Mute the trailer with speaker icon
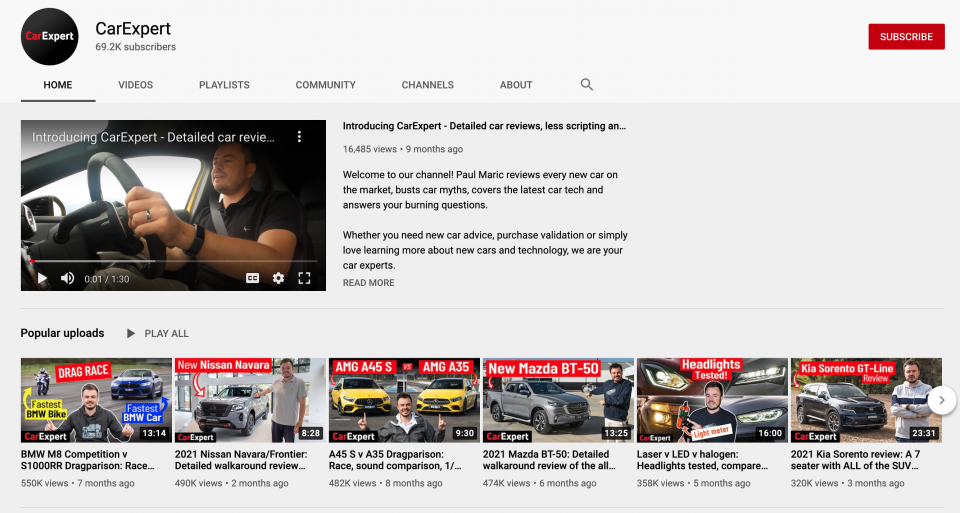960x513 pixels. click(x=67, y=279)
